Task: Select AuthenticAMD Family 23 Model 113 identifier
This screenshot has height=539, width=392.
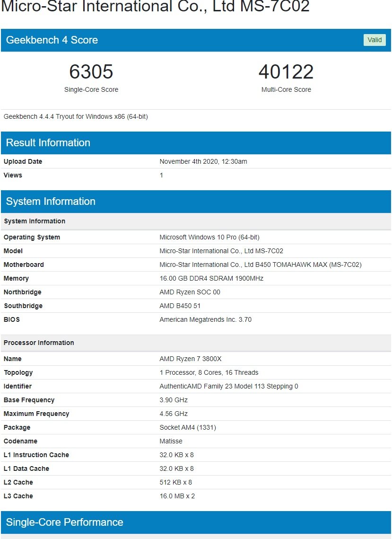Action: tap(229, 386)
